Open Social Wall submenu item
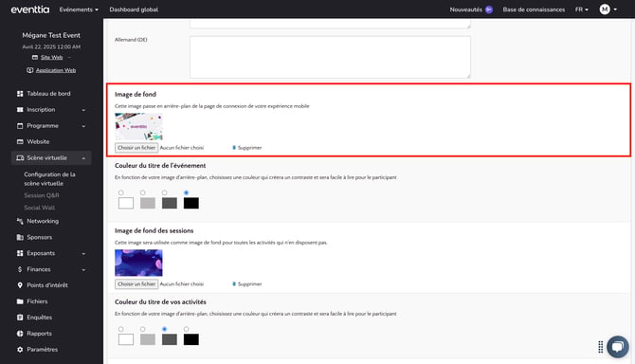 39,208
